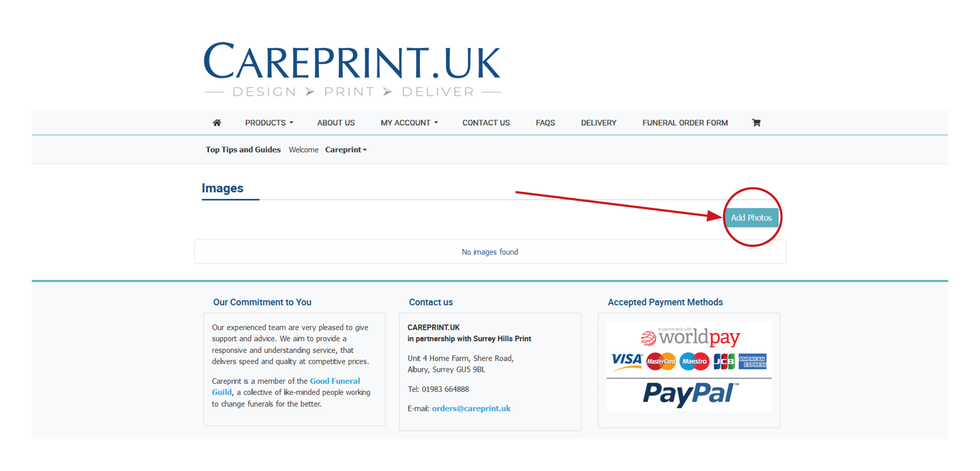
Task: Open the Delivery page
Action: point(599,123)
